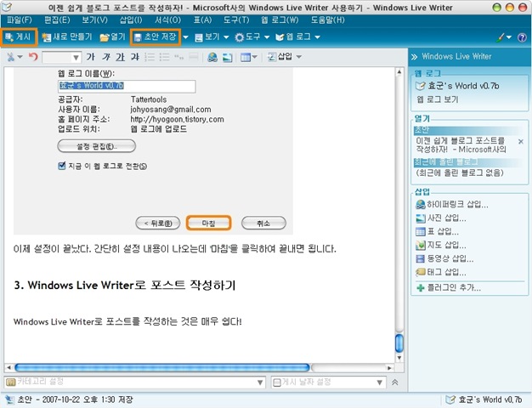The image size is (532, 408).
Task: Click 새로 만들기 new post button
Action: click(67, 37)
